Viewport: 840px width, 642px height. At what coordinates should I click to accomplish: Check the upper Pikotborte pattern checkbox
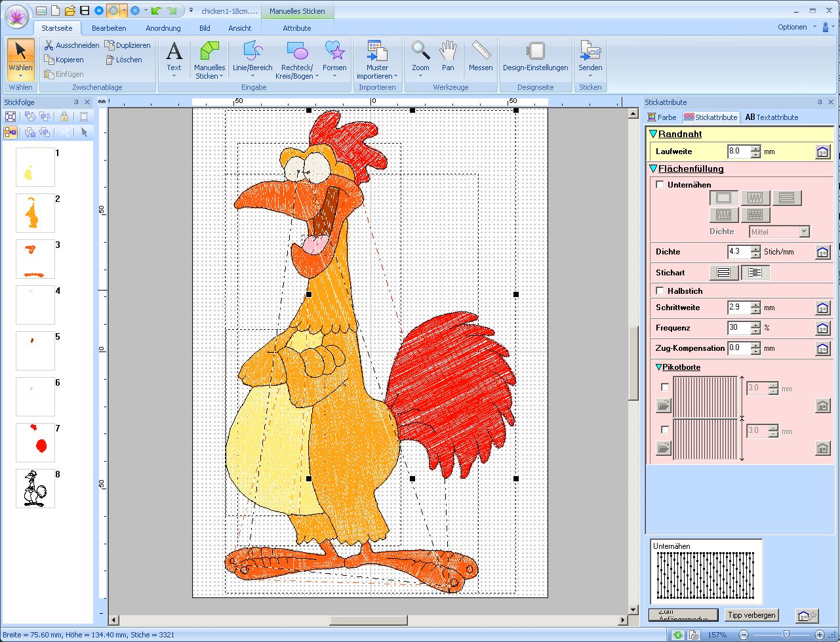(665, 388)
